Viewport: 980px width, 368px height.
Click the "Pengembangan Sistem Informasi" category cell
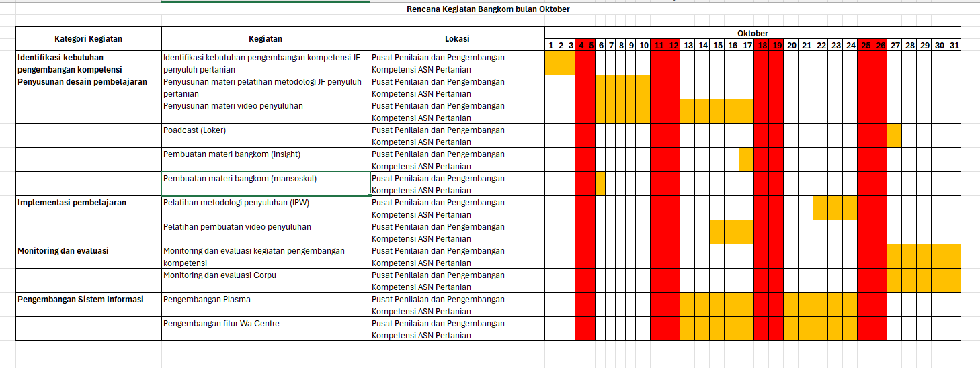pyautogui.click(x=89, y=305)
